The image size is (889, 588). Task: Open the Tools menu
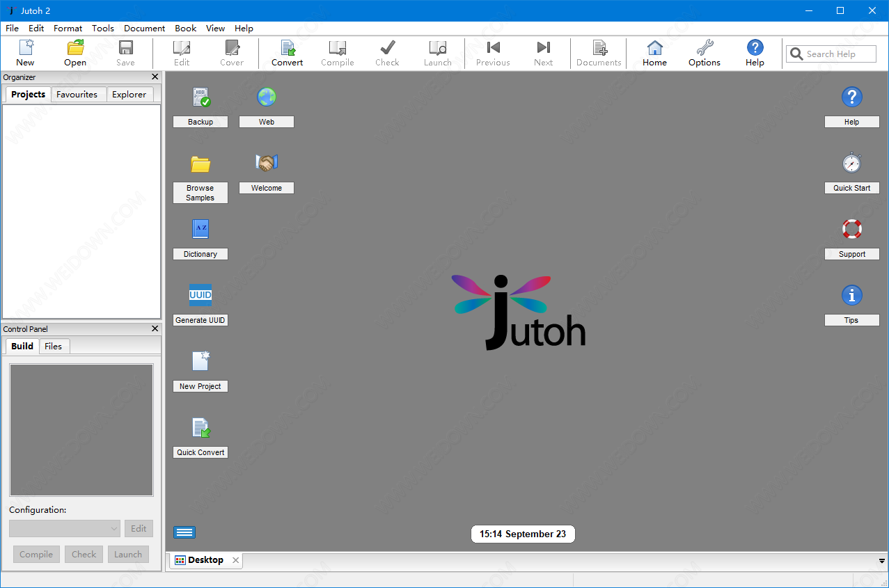point(103,29)
